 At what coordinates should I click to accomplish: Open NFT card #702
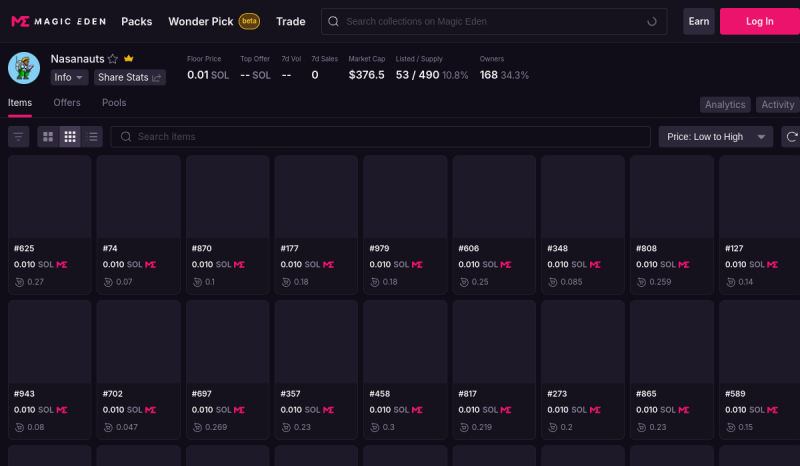click(138, 370)
